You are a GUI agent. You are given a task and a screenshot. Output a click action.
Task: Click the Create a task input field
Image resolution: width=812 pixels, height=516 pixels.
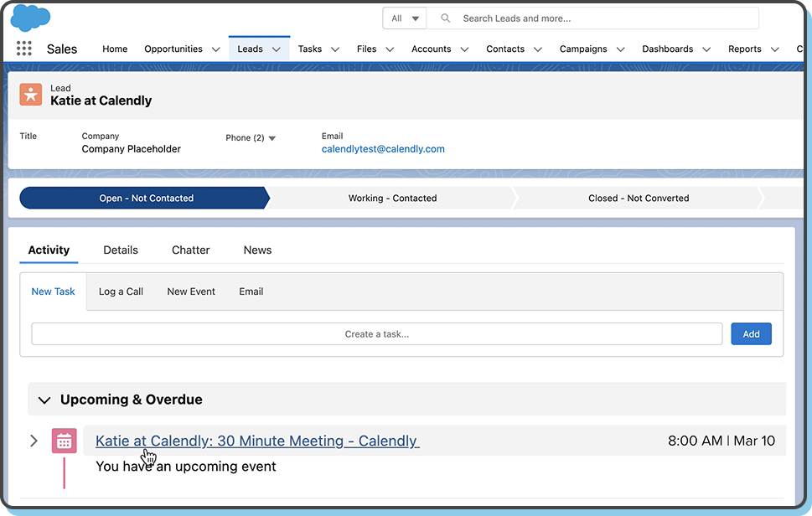click(376, 334)
